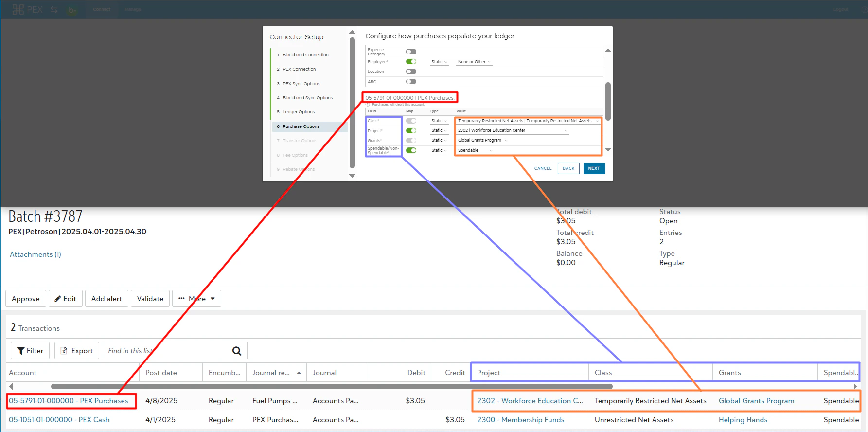Approve the batch
The image size is (868, 432).
click(26, 299)
